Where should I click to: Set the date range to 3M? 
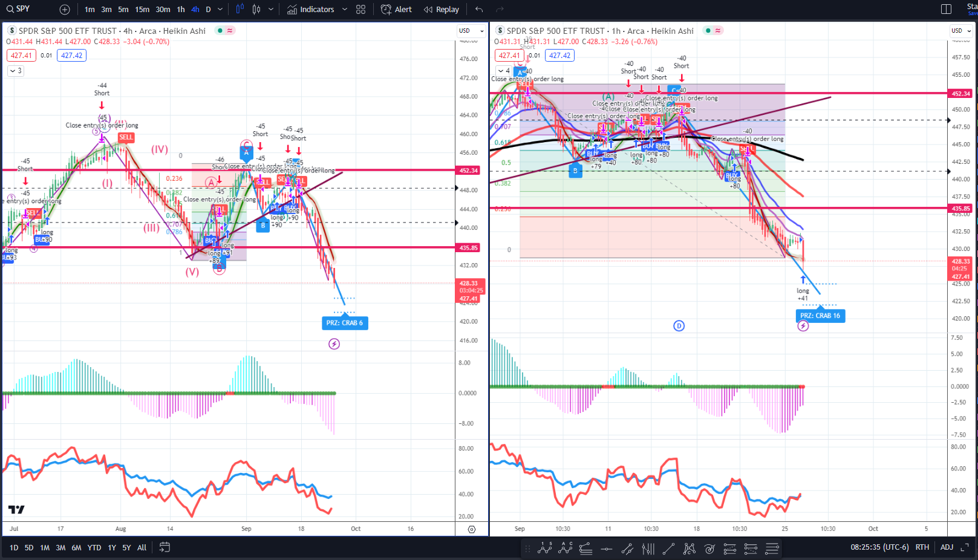tap(60, 548)
